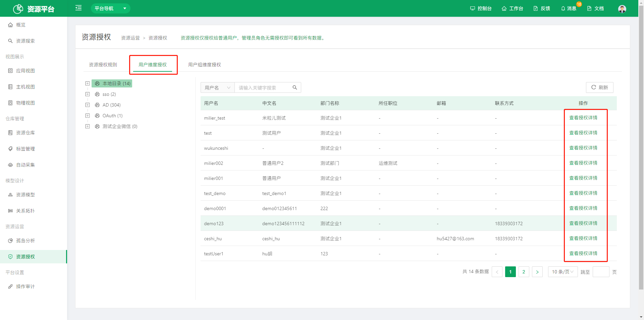Click the hu5427@163.com email cell

455,239
